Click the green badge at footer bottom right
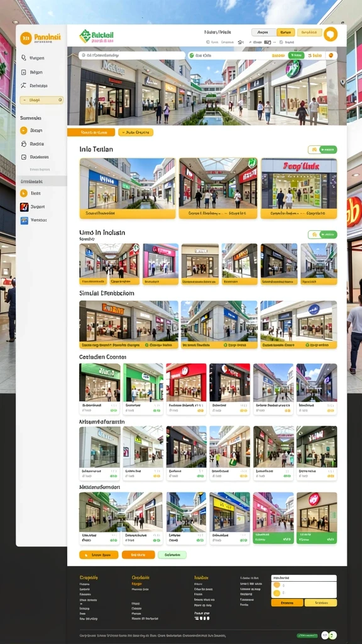The image size is (362, 644). point(307,635)
